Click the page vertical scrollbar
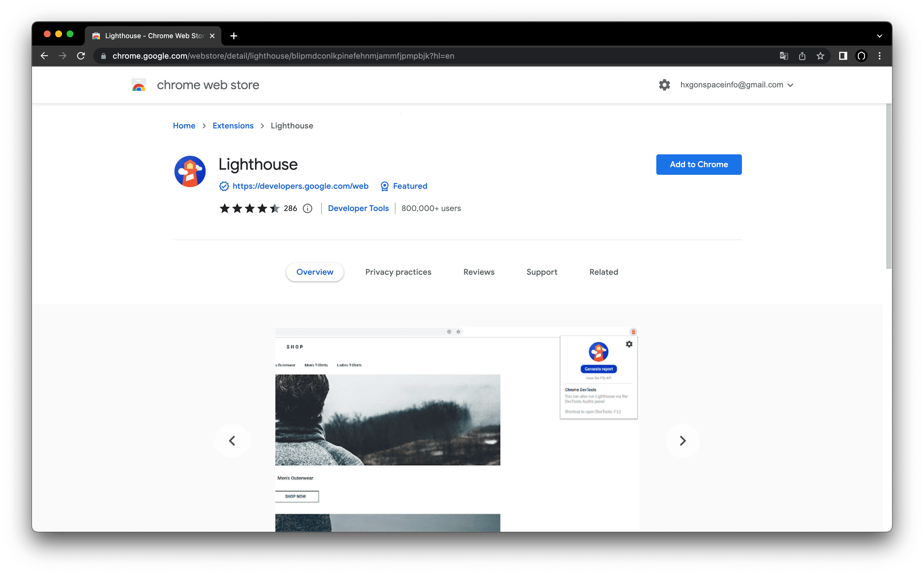 [889, 186]
